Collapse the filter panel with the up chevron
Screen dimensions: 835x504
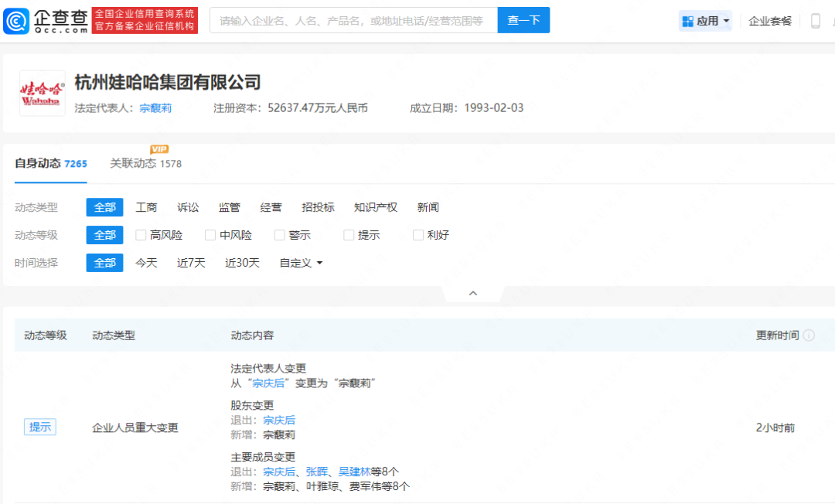[x=472, y=293]
